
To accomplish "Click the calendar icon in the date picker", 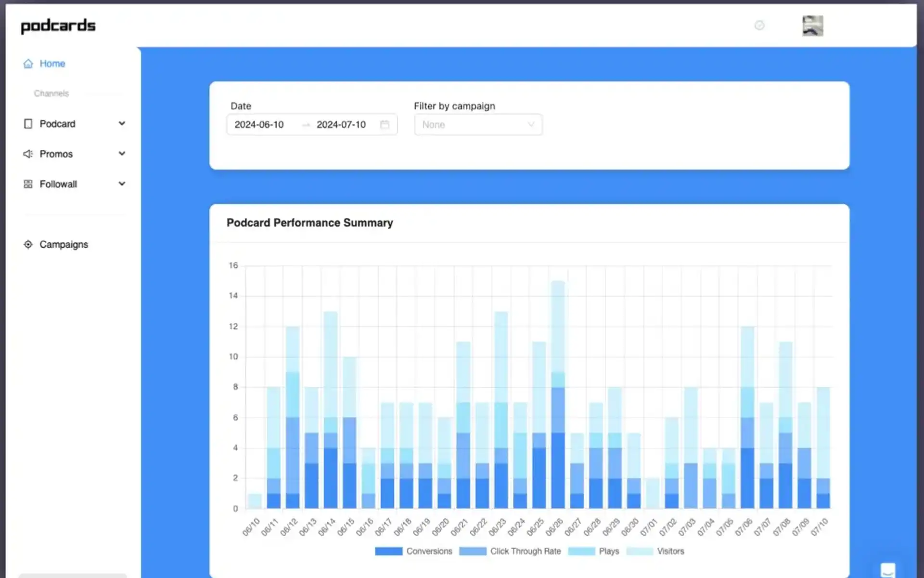I will point(385,124).
